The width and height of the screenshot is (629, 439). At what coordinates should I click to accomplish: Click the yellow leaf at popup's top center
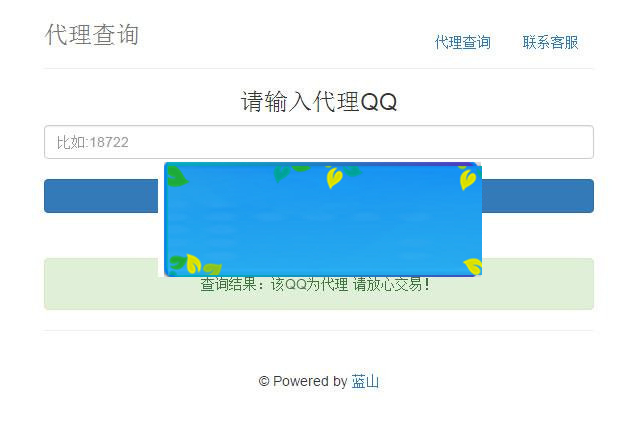(334, 178)
